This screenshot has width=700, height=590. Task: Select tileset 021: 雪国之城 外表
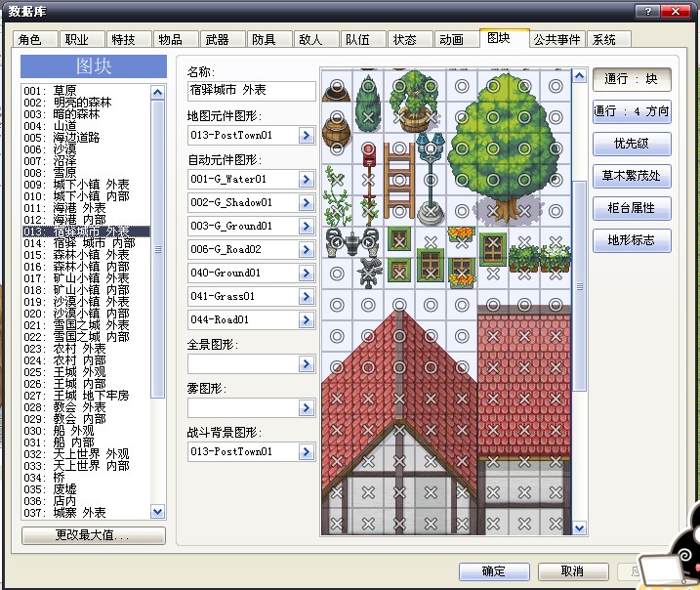pyautogui.click(x=87, y=325)
